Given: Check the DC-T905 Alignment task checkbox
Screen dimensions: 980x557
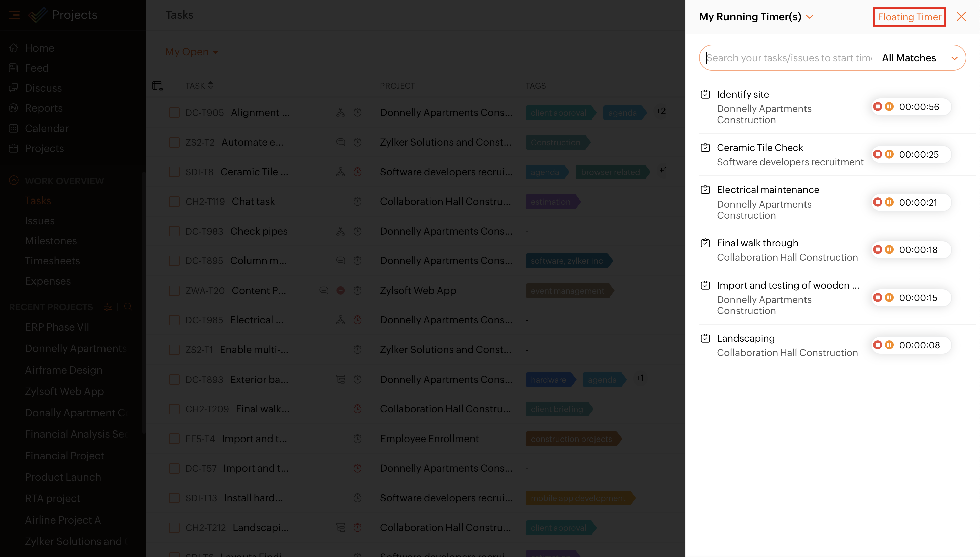Looking at the screenshot, I should pos(174,112).
